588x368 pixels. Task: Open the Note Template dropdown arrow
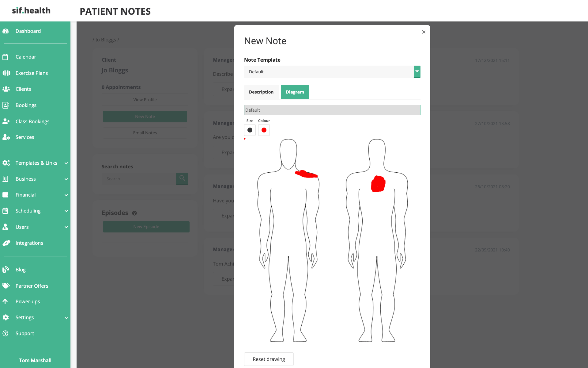[417, 71]
